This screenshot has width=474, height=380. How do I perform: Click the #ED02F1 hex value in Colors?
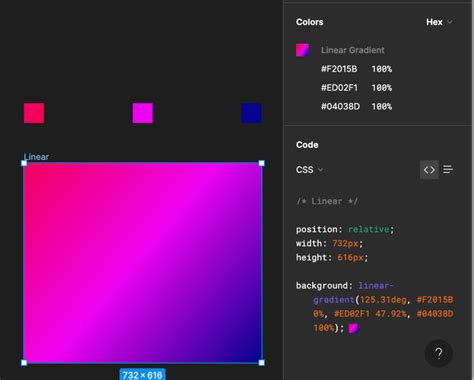[339, 88]
